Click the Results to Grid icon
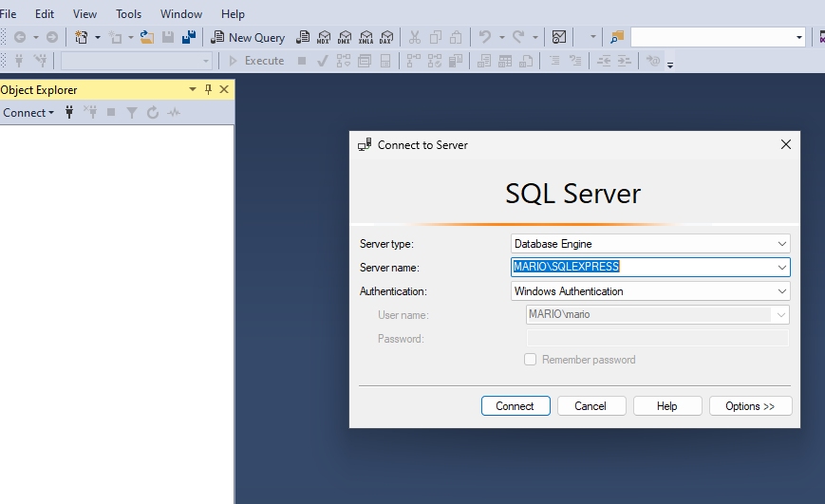Screen dimensions: 825x504 pos(505,61)
